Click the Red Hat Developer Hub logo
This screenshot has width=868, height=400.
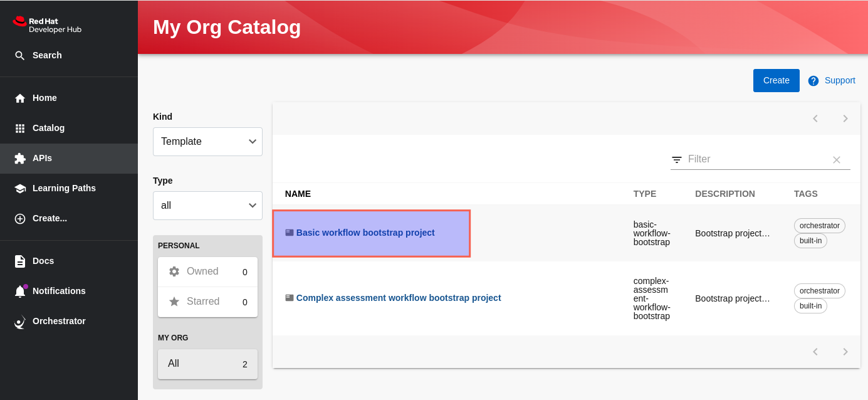coord(47,25)
